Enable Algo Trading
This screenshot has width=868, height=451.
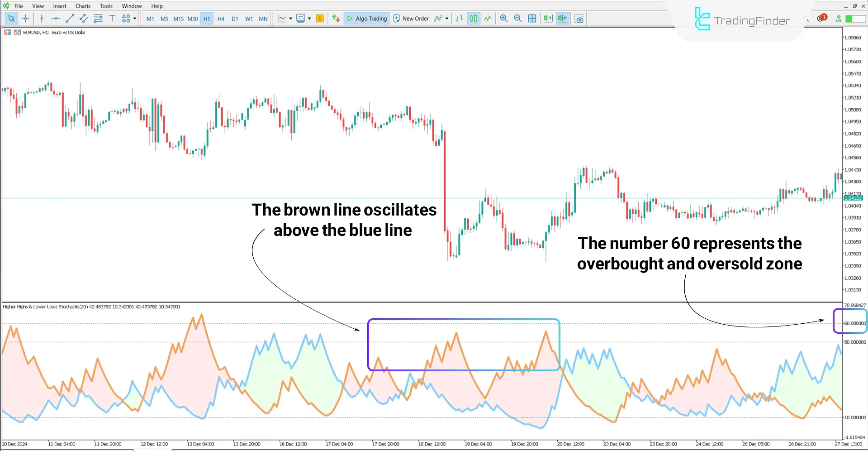[x=366, y=19]
